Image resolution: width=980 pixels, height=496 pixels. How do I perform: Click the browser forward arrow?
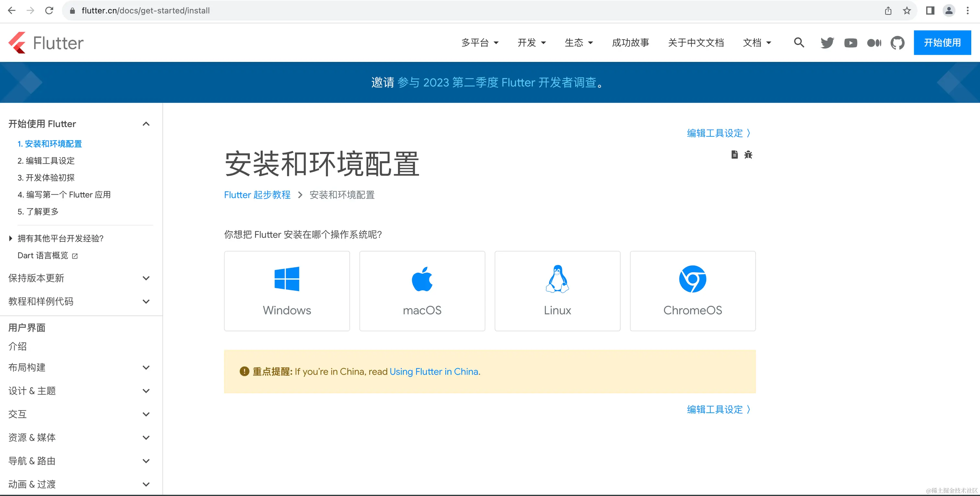(30, 11)
